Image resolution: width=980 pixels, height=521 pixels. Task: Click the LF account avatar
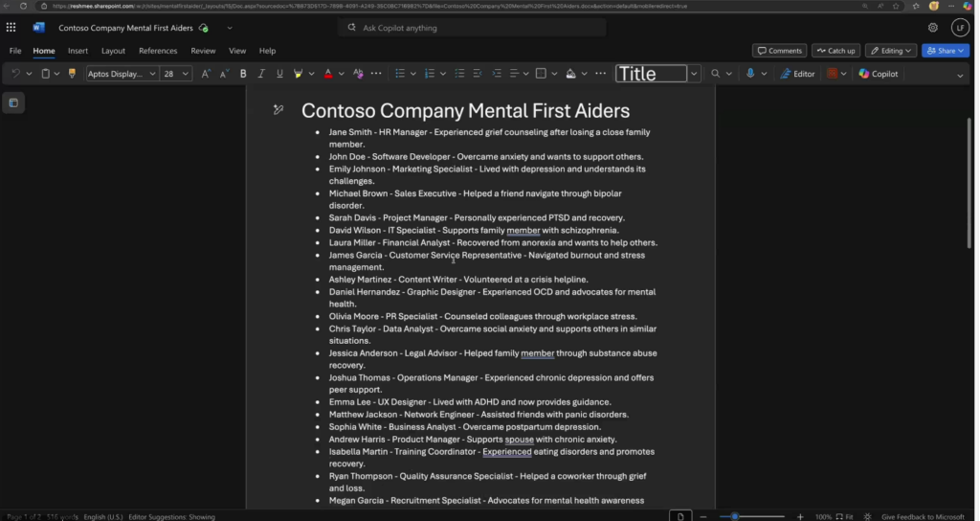coord(960,28)
